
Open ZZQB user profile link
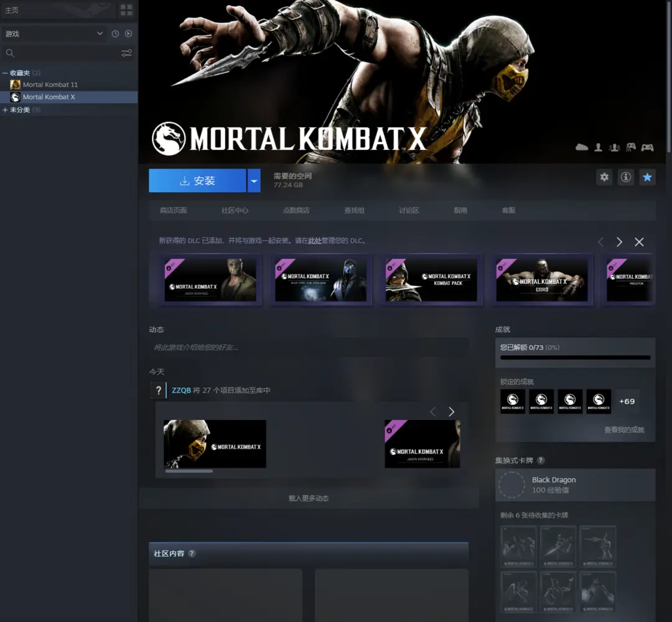tap(181, 390)
